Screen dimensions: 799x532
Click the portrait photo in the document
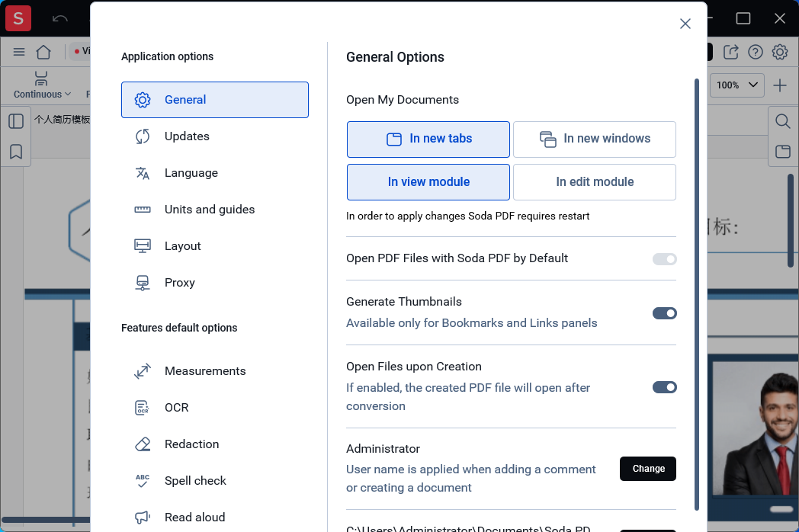click(755, 428)
